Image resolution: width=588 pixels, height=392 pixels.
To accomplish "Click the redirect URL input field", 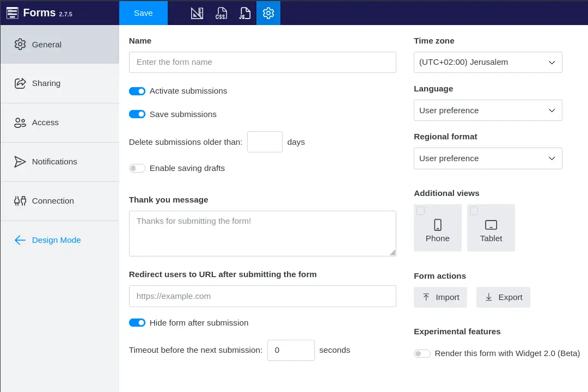I will coord(262,296).
